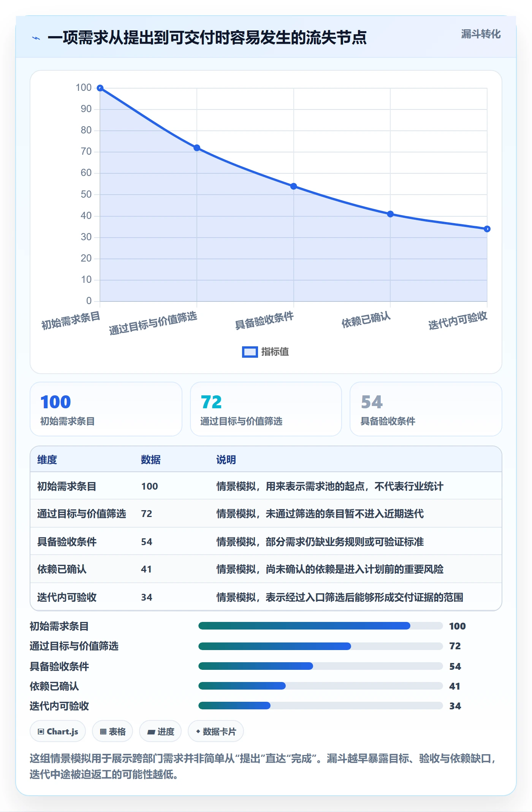Viewport: 532px width, 812px height.
Task: Open the 72 通过目标与价值筛选 data card
Action: click(266, 409)
